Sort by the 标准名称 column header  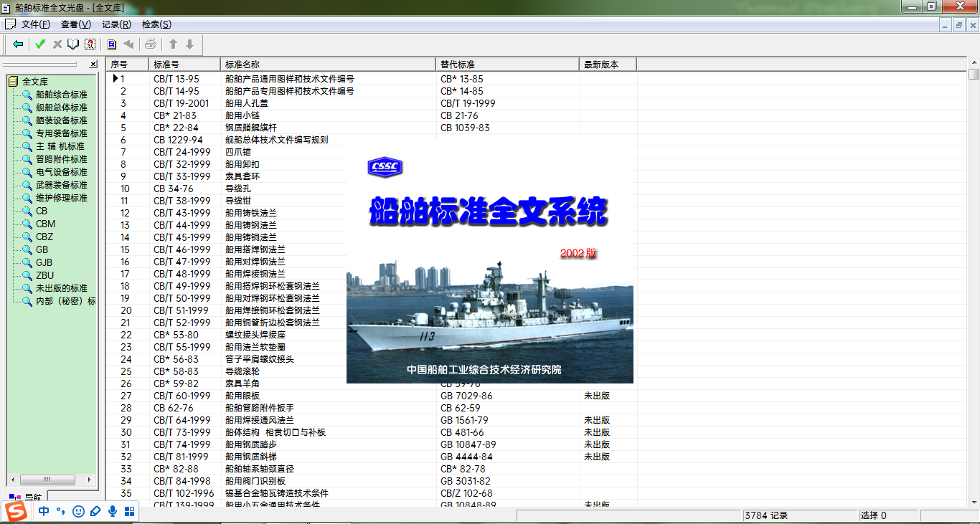point(328,65)
